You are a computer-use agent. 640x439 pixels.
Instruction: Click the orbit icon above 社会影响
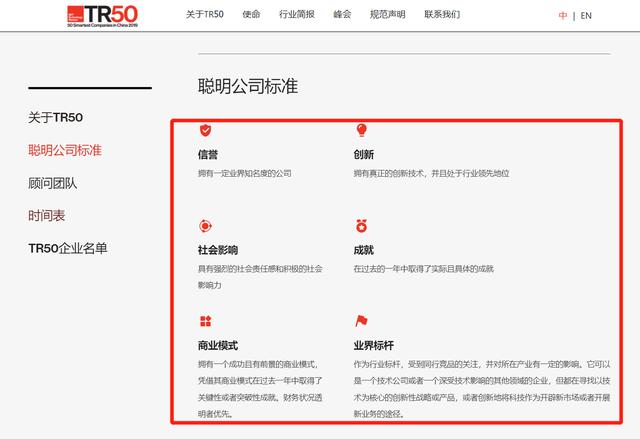(x=205, y=226)
